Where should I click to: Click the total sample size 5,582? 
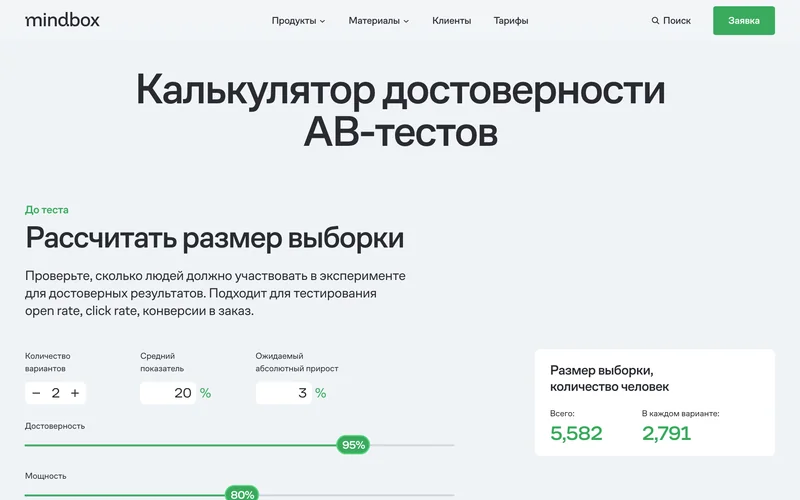click(x=577, y=434)
